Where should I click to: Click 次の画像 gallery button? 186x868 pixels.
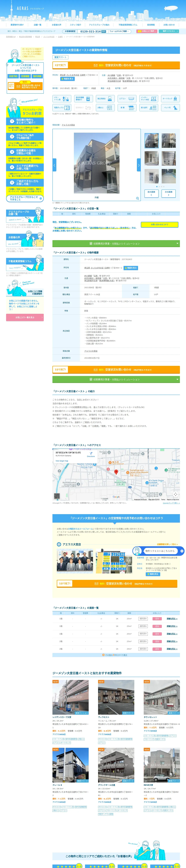click(x=168, y=193)
